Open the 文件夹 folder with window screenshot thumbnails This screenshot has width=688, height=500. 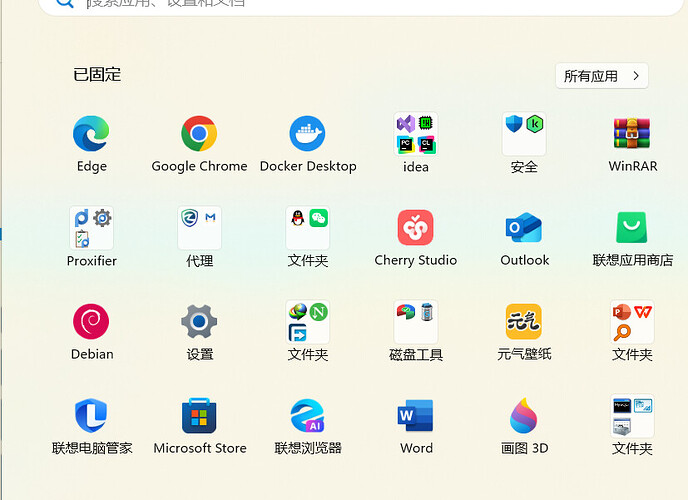click(632, 415)
